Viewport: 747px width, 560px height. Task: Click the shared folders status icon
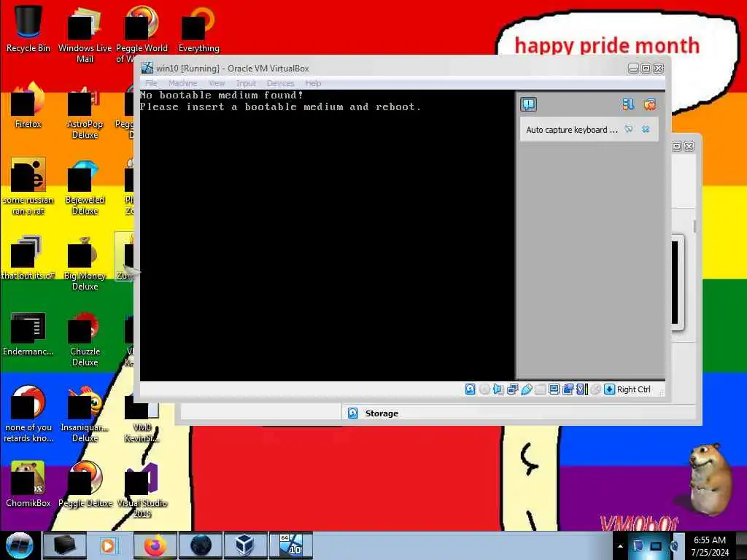540,389
